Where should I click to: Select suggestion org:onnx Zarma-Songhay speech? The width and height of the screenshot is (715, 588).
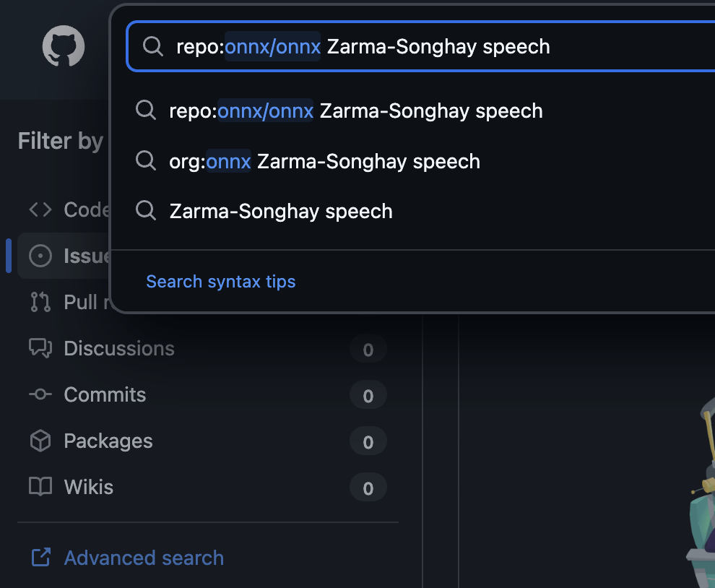[x=324, y=161]
